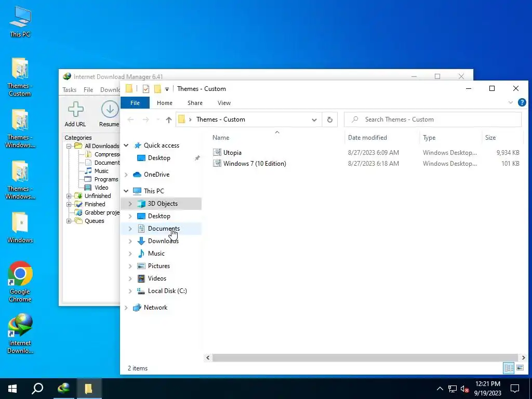Open Downloads in navigation pane
The height and width of the screenshot is (399, 532).
click(163, 241)
